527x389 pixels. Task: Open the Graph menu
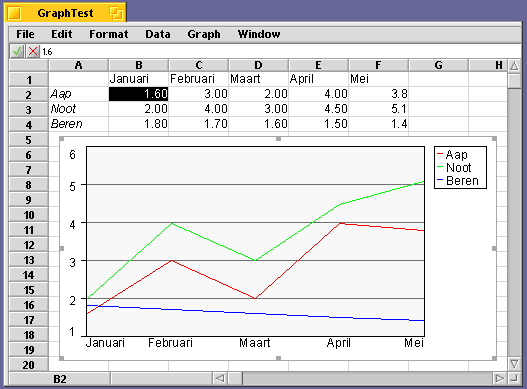point(204,34)
